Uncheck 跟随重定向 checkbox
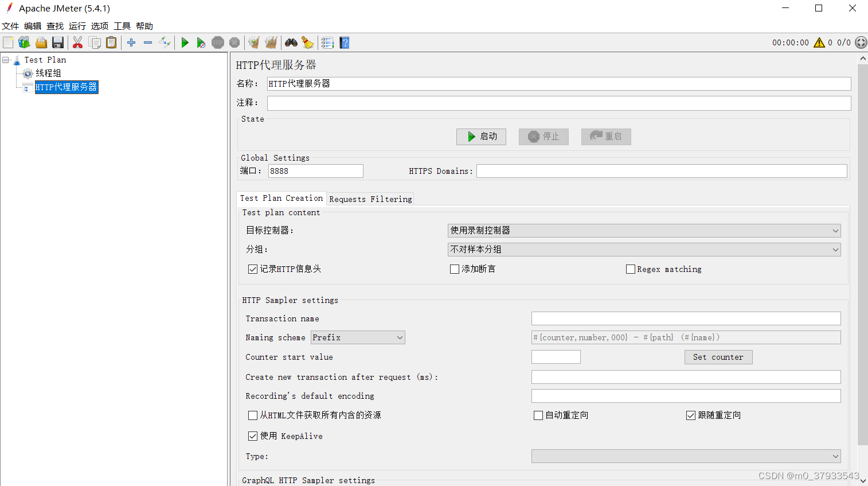The width and height of the screenshot is (868, 486). coord(691,415)
